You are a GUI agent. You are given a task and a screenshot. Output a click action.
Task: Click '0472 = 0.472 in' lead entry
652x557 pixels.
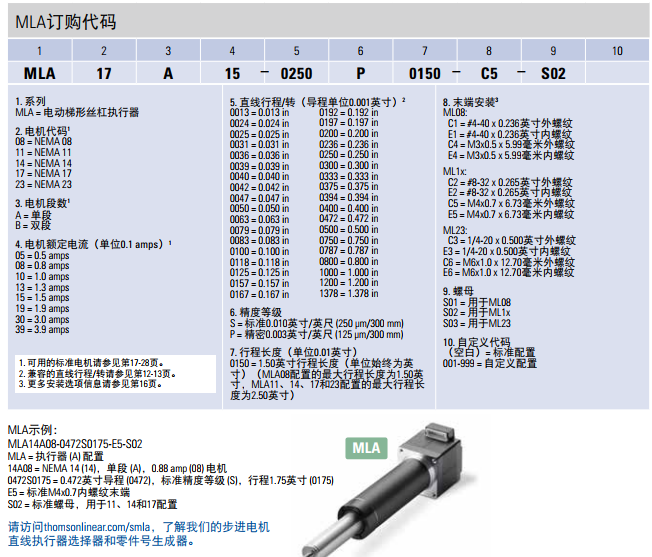pos(349,218)
